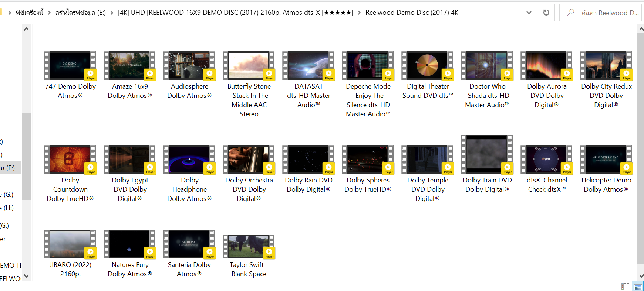Select the Dolby Temple DVD video icon
This screenshot has height=291, width=644.
click(428, 160)
